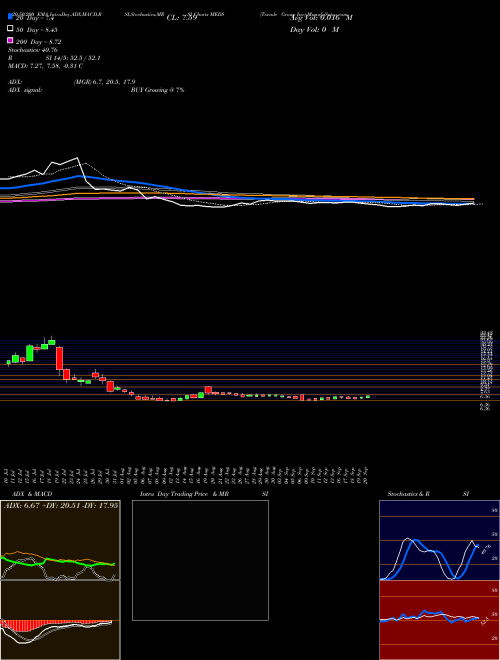Click the white price line peak
The width and height of the screenshot is (500, 660).
(77, 158)
